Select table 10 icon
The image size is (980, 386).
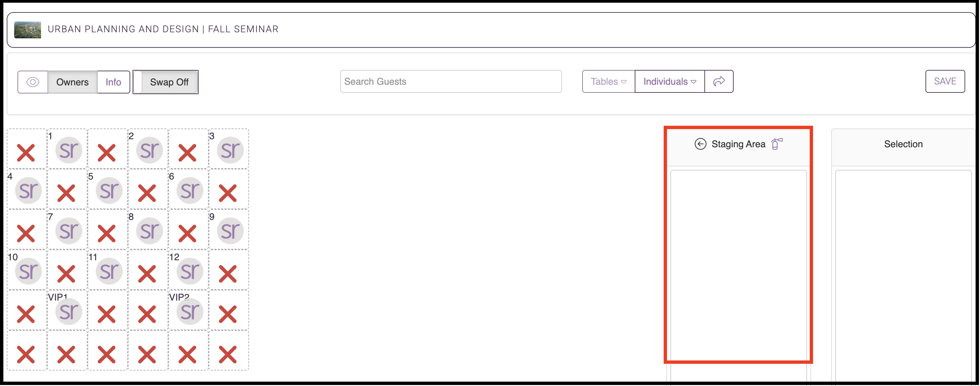[x=29, y=271]
